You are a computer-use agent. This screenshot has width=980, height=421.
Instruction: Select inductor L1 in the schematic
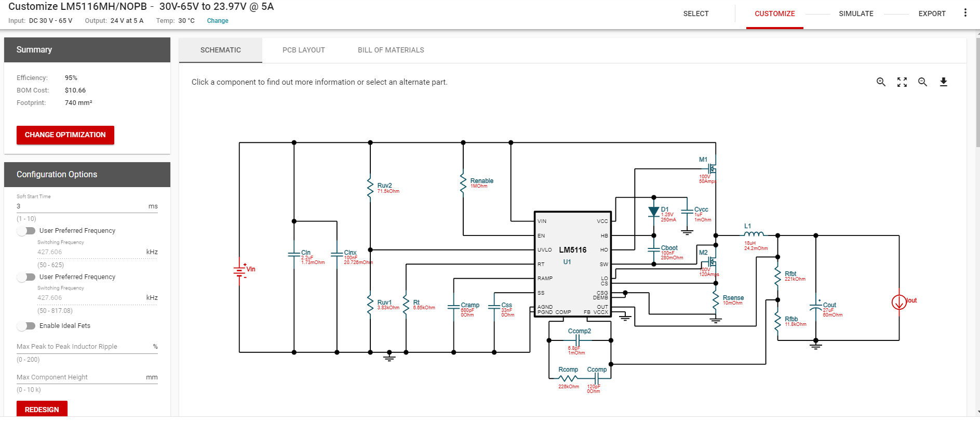[x=754, y=234]
